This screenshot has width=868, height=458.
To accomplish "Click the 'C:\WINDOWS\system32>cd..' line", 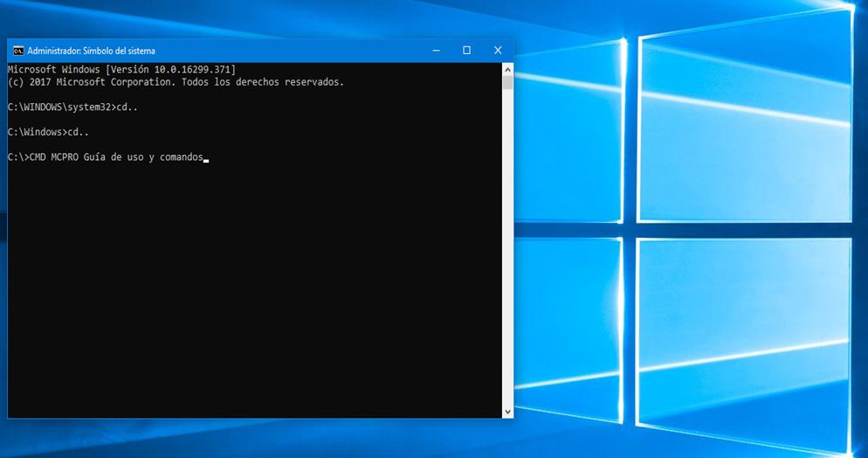I will click(72, 108).
